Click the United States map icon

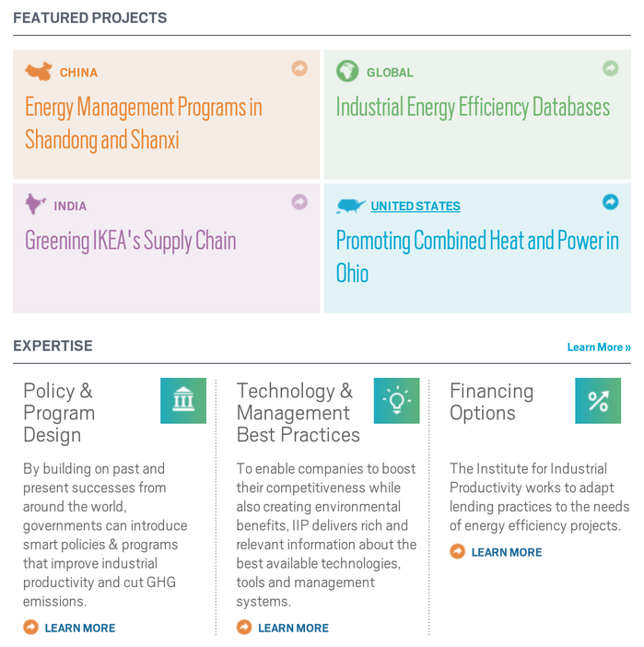[351, 206]
